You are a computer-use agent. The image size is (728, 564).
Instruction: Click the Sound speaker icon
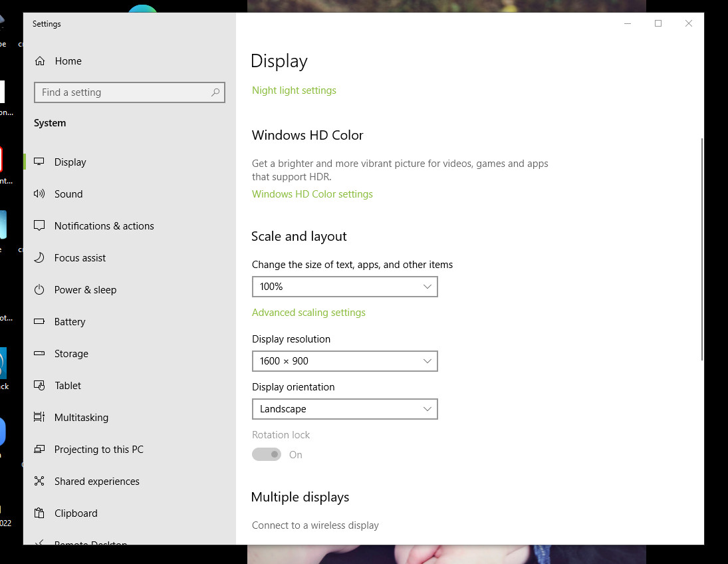click(x=40, y=194)
